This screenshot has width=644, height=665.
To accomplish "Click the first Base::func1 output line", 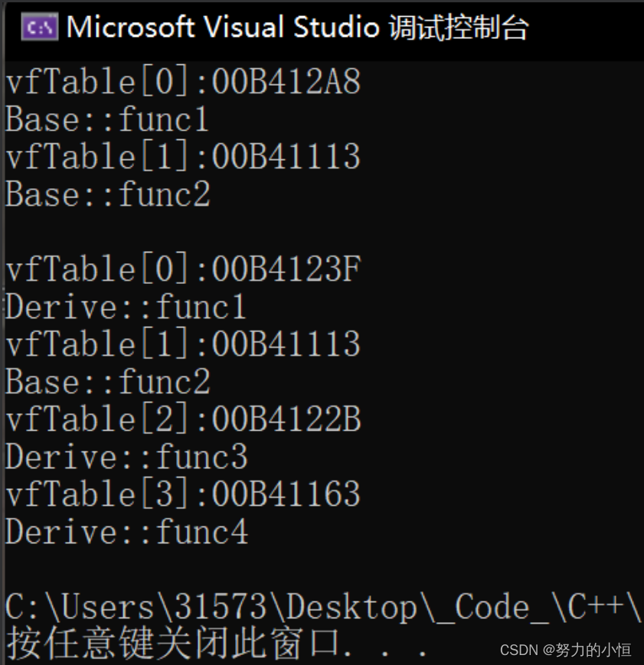I will (107, 119).
